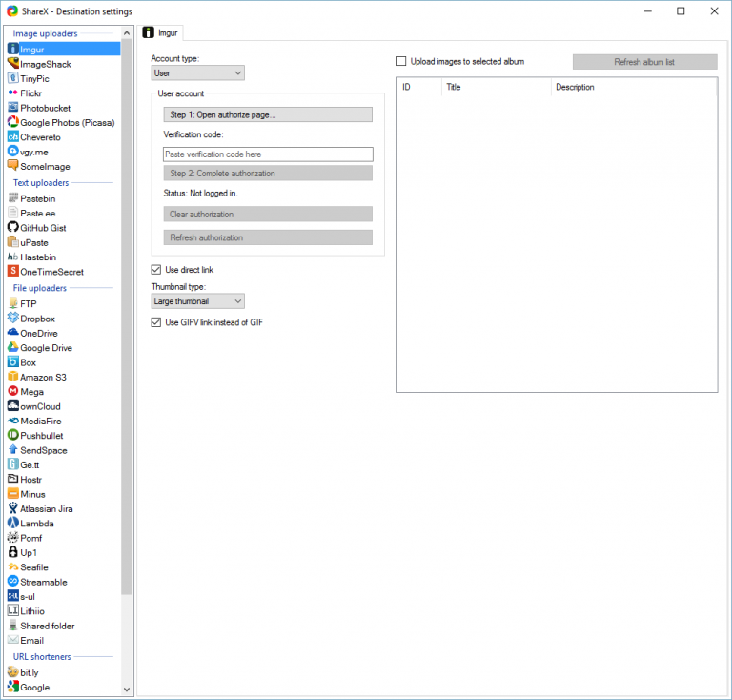
Task: Select s-ul uploader entry
Action: (x=22, y=596)
